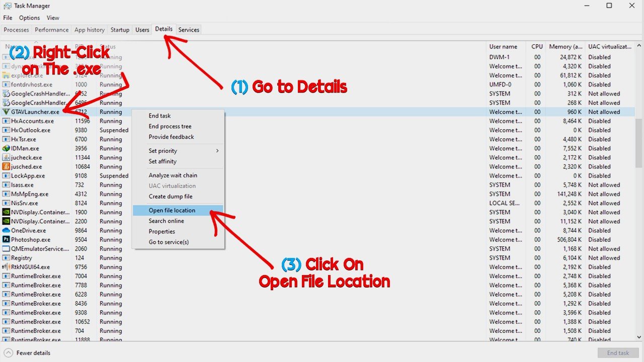Viewport: 644px width, 362px height.
Task: Sort by UAC virtualization column header
Action: pyautogui.click(x=610, y=46)
